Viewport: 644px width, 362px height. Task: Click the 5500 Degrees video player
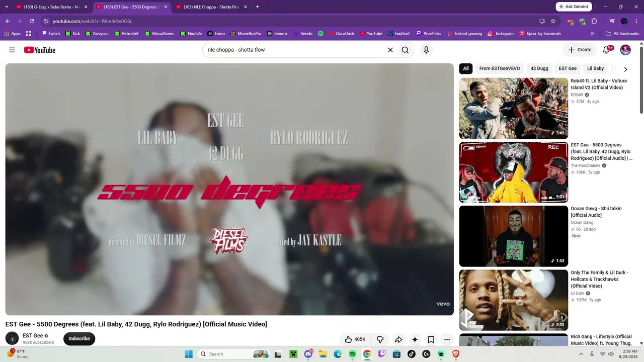(229, 189)
